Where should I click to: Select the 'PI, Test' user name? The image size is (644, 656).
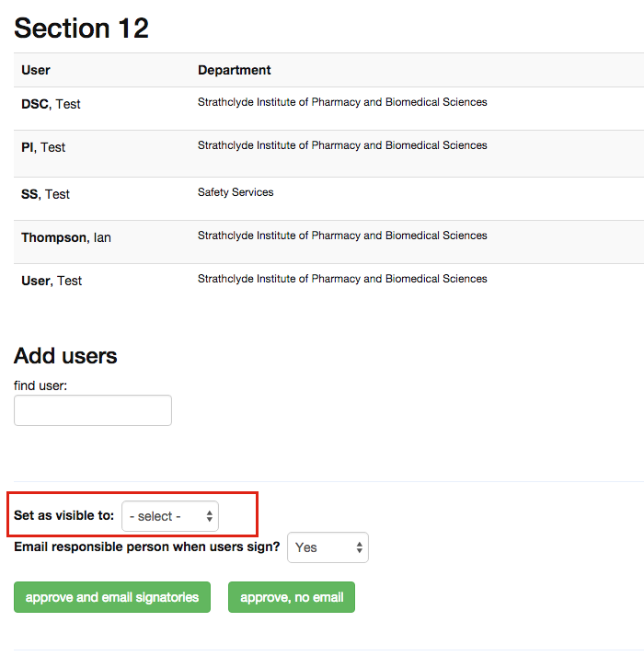[43, 147]
